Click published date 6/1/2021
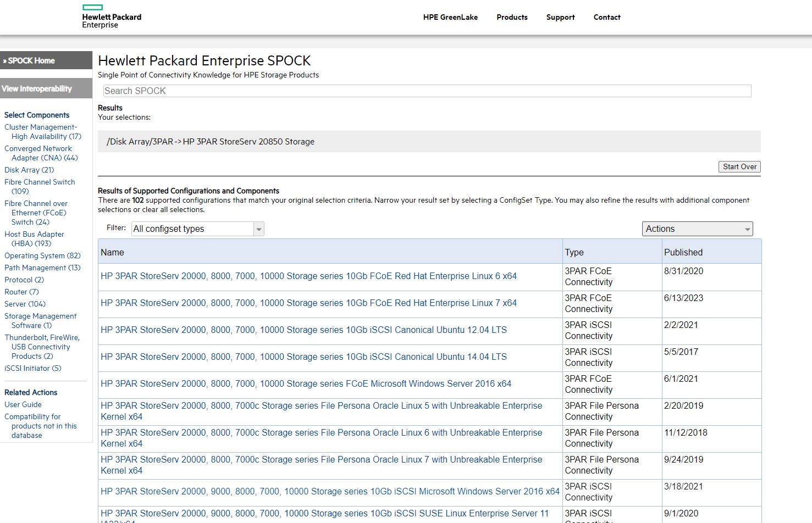 [x=681, y=379]
